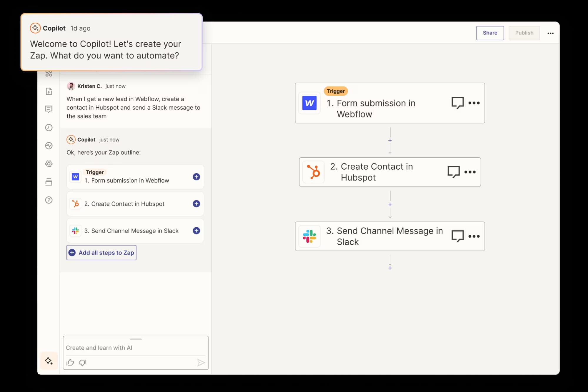The height and width of the screenshot is (392, 588).
Task: Open the status activity icon in sidebar
Action: coord(49,146)
